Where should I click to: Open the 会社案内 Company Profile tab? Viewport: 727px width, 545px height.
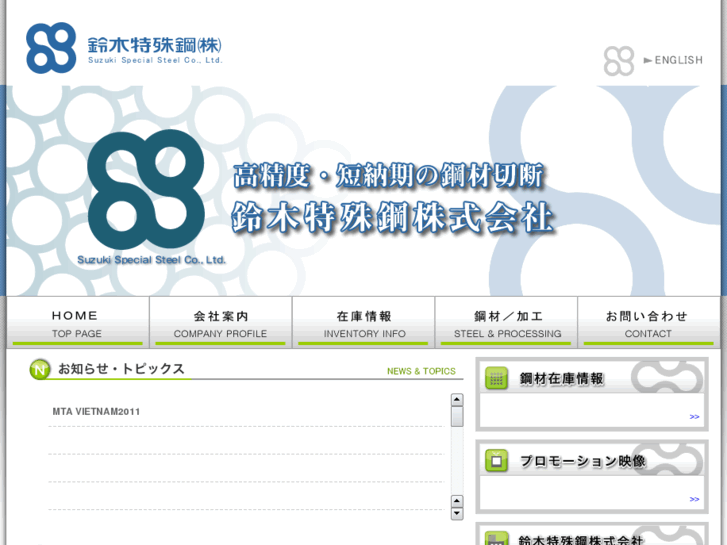pos(221,322)
